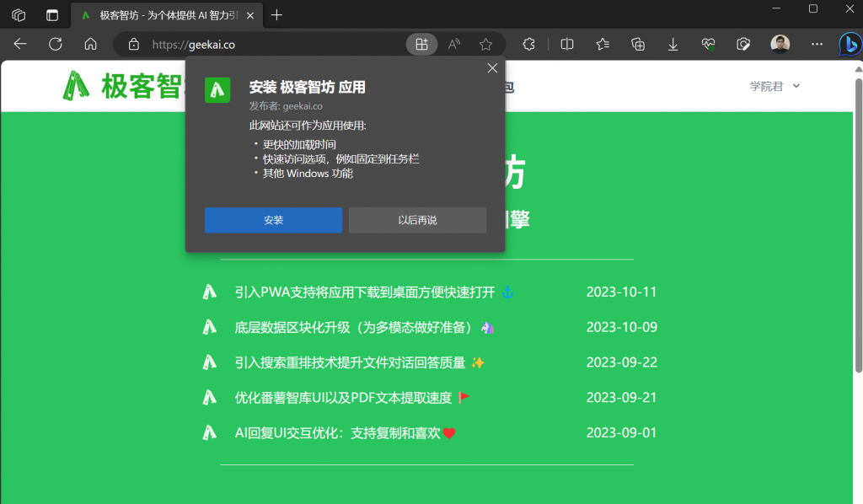This screenshot has height=504, width=863.
Task: Click the 极客智坊 site logo
Action: pos(123,86)
